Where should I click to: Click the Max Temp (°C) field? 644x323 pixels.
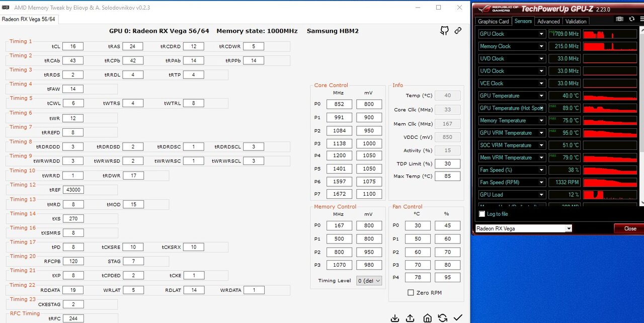[447, 176]
